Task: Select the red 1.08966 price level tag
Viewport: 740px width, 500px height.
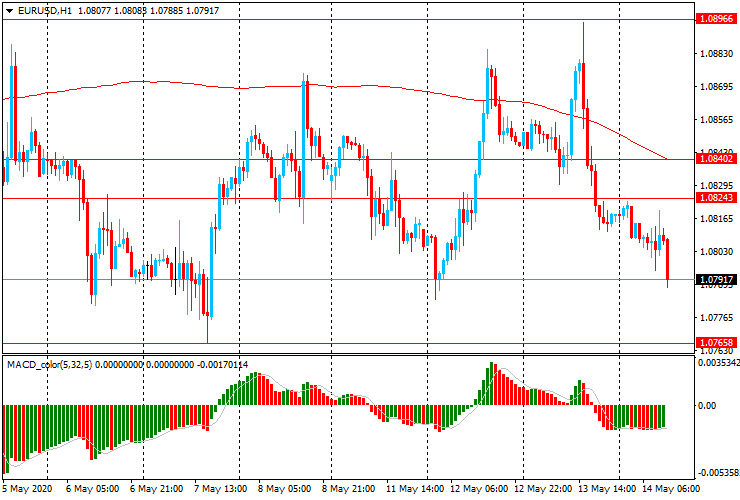Action: [x=718, y=18]
